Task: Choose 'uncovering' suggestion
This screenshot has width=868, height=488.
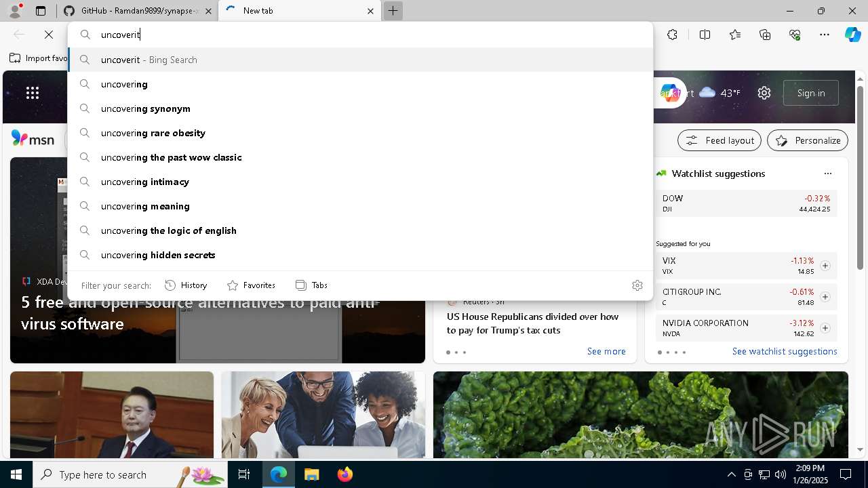Action: pos(361,84)
